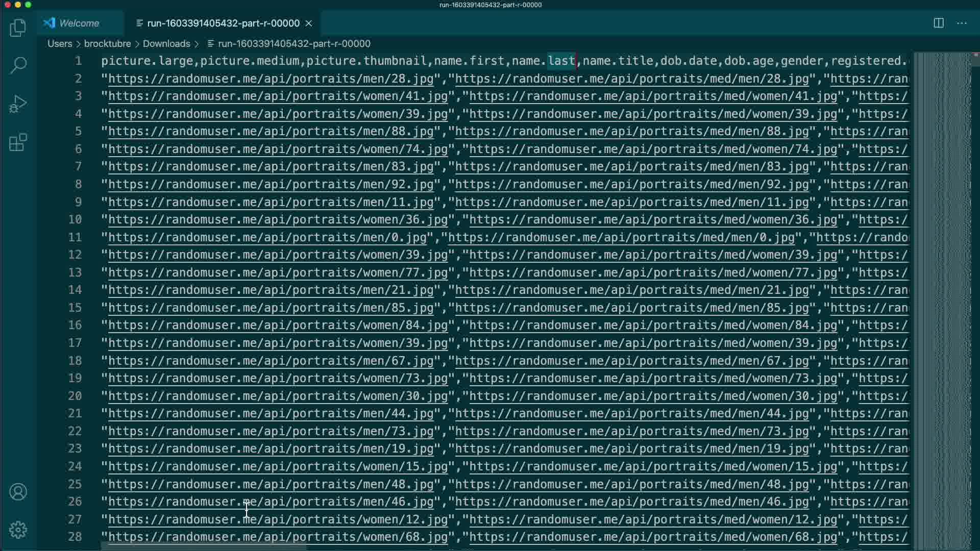The width and height of the screenshot is (980, 551).
Task: Expand the Users breadcrumb
Action: [x=60, y=44]
